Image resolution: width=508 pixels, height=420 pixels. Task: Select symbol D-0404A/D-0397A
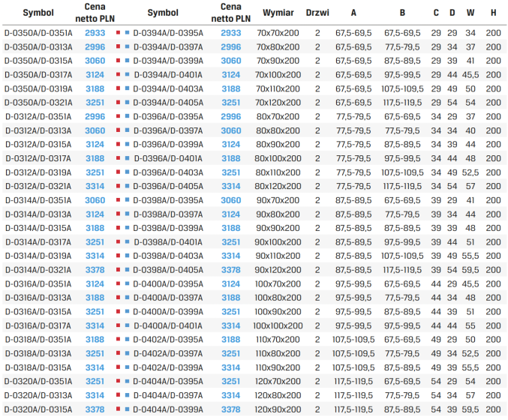click(168, 395)
